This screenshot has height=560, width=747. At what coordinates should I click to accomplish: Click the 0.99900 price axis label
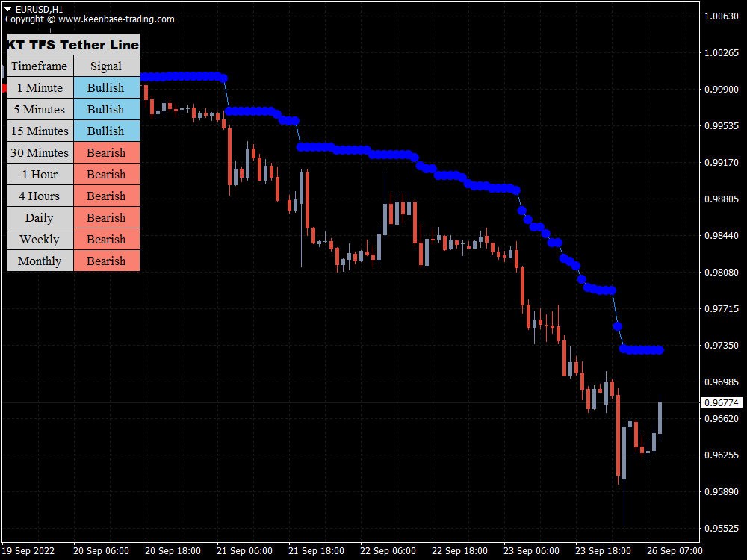pyautogui.click(x=722, y=90)
